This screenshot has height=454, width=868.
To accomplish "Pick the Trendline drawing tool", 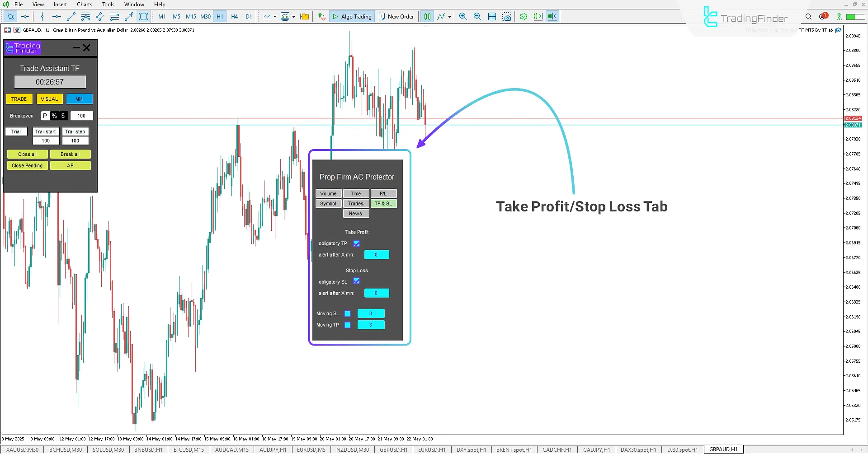I will click(71, 16).
